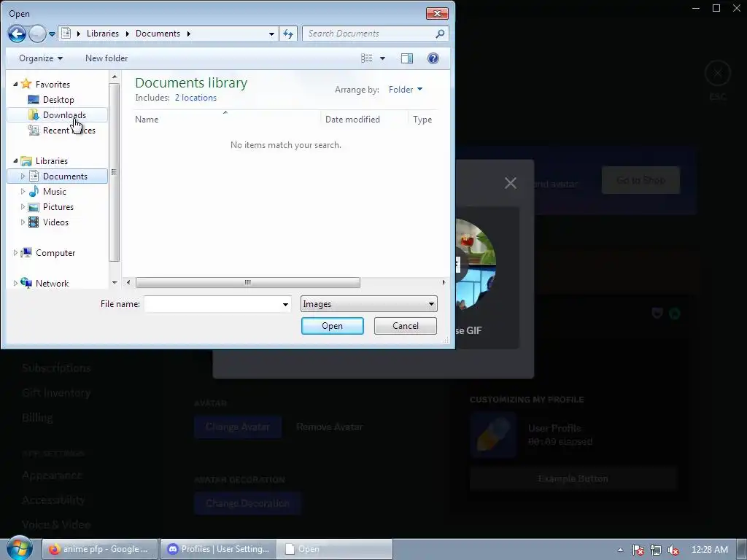Click the 12:28 AM clock
The height and width of the screenshot is (560, 747).
coord(709,550)
